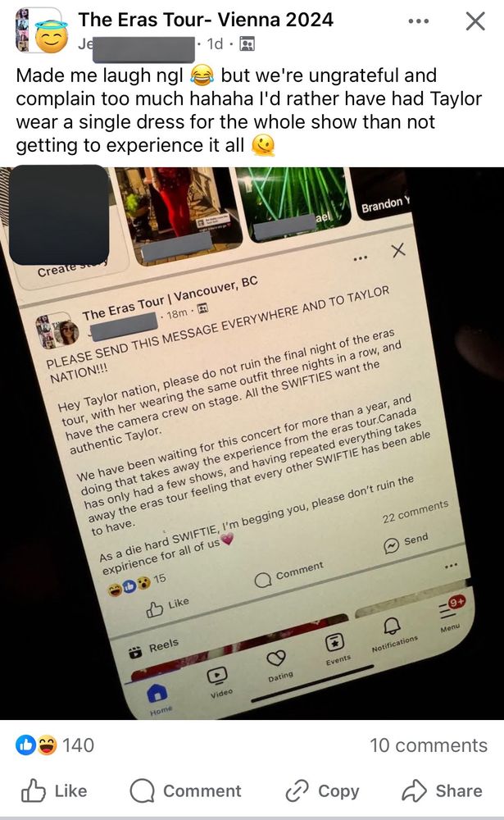Select the Video tab in photo
The width and height of the screenshot is (504, 820).
[219, 682]
